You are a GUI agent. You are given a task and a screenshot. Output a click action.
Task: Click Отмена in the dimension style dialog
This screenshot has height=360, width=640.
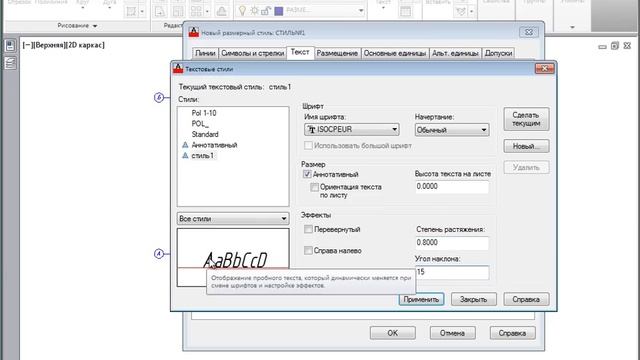pyautogui.click(x=452, y=333)
